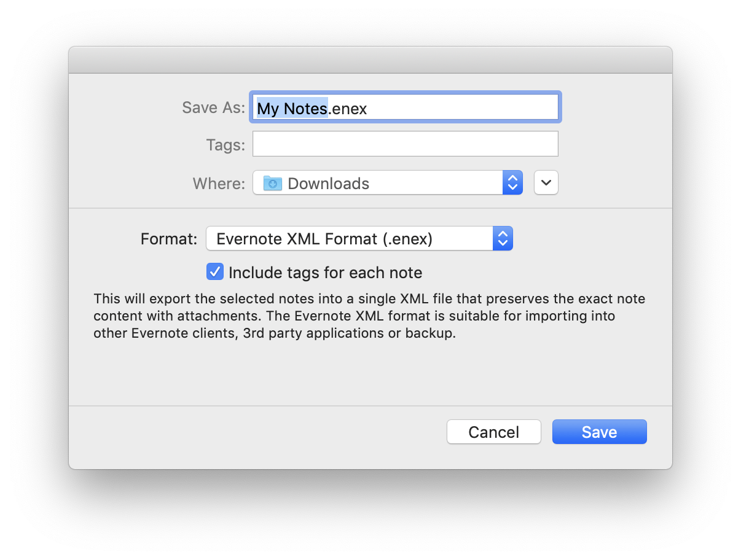Click the 'Tags:' label
The image size is (741, 560).
pyautogui.click(x=225, y=145)
